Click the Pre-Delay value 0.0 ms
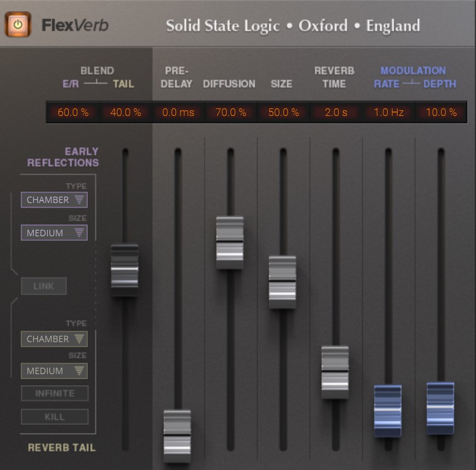Viewport: 476px width, 470px height. [178, 113]
